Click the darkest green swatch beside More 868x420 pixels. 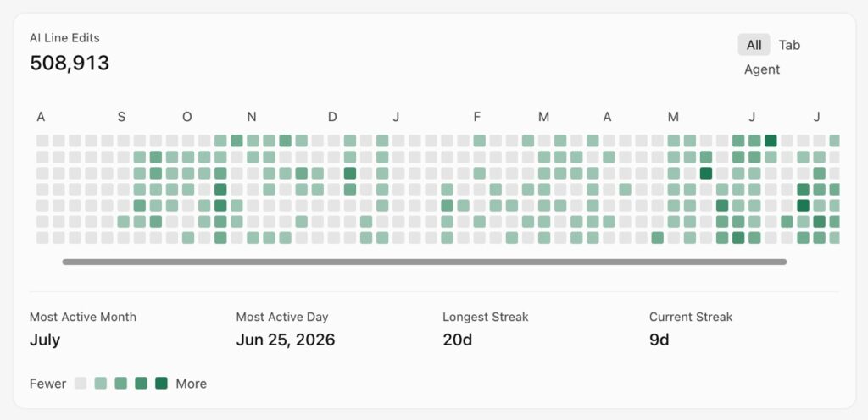161,383
